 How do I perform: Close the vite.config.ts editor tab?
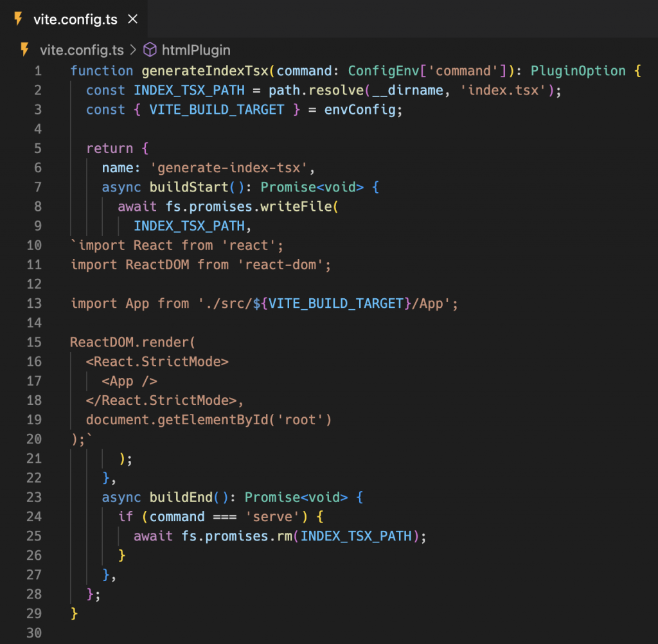click(132, 19)
